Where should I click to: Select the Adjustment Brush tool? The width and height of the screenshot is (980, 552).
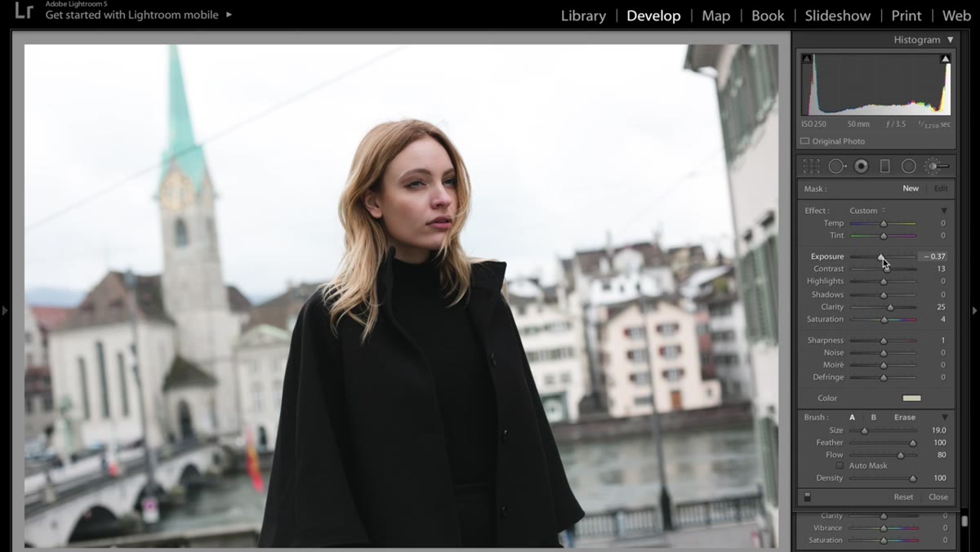tap(936, 167)
